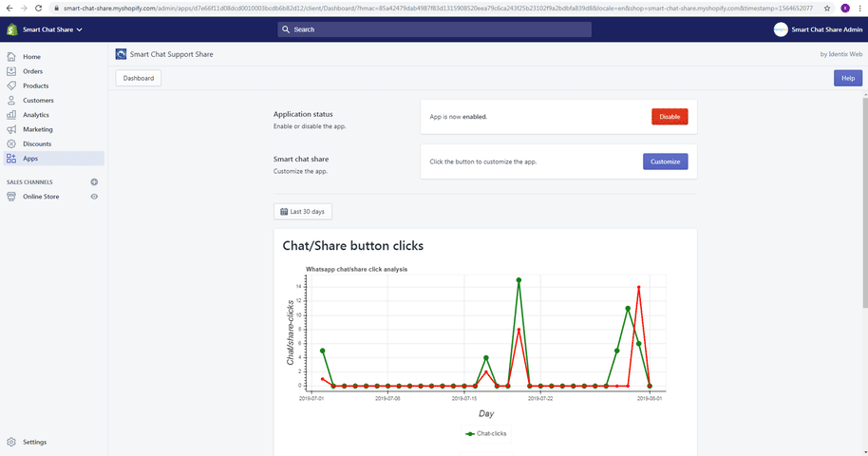Viewport: 868px width, 456px height.
Task: Click the Shopify bag logo icon
Action: pyautogui.click(x=11, y=29)
